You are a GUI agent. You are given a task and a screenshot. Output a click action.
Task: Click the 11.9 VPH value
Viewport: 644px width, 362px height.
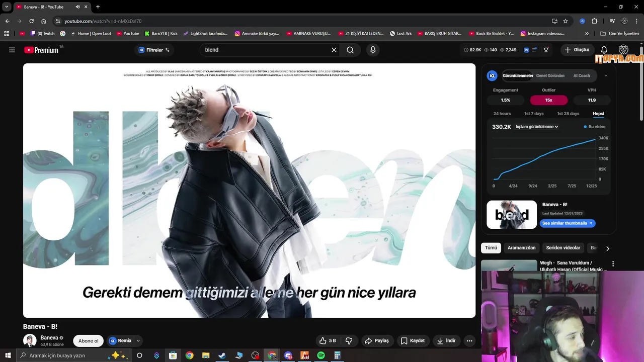click(592, 100)
